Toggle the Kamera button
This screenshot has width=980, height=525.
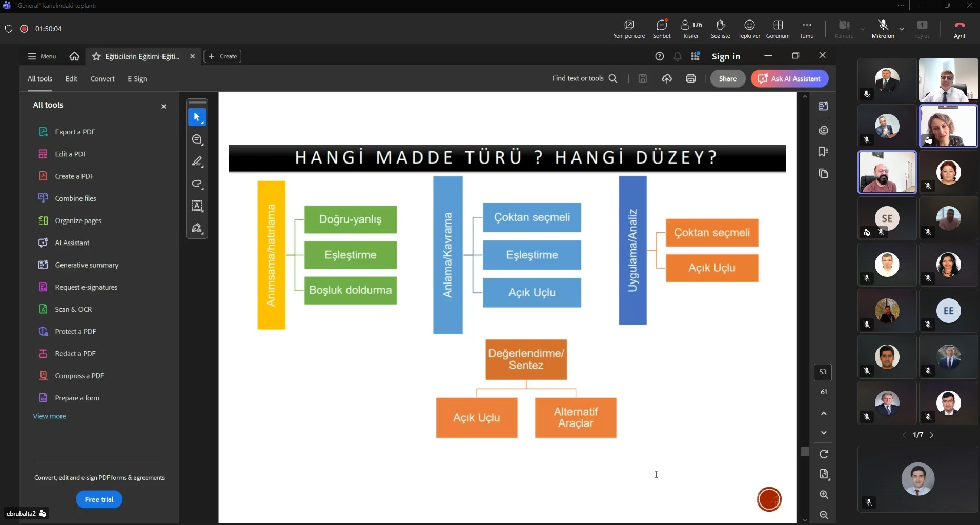(x=844, y=29)
